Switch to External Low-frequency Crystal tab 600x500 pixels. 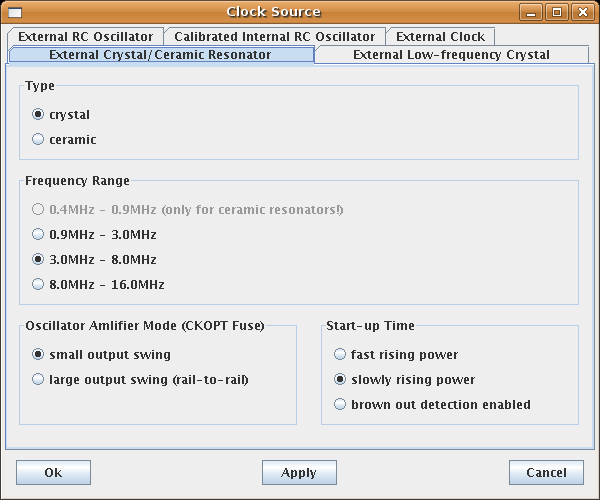pyautogui.click(x=451, y=55)
